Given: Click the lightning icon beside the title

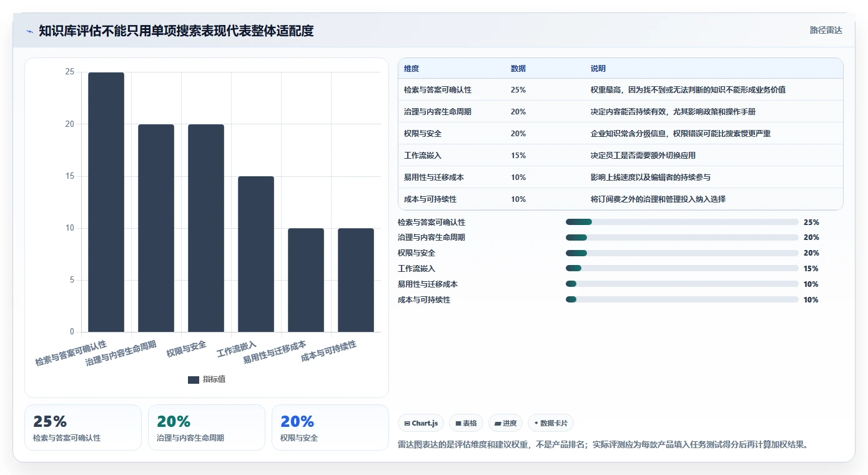Looking at the screenshot, I should pos(29,31).
